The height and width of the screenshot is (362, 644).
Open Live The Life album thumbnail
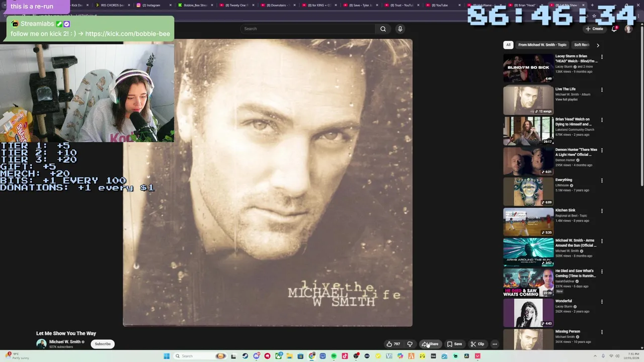pyautogui.click(x=528, y=100)
